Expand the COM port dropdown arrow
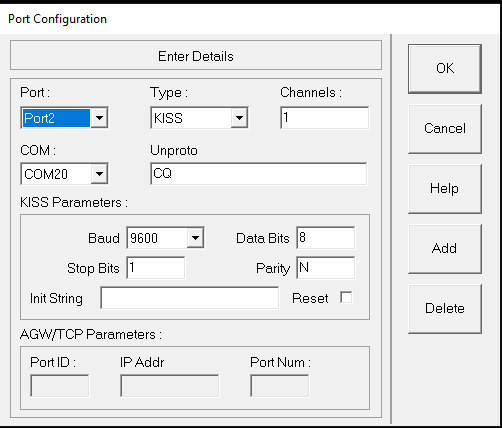The image size is (502, 428). click(99, 174)
